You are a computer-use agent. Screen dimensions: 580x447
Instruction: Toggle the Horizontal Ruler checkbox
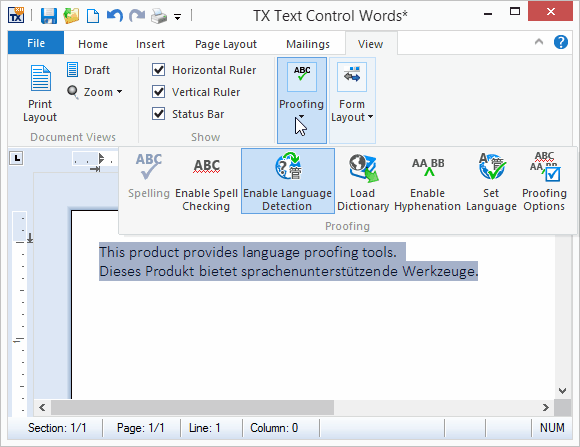click(159, 70)
